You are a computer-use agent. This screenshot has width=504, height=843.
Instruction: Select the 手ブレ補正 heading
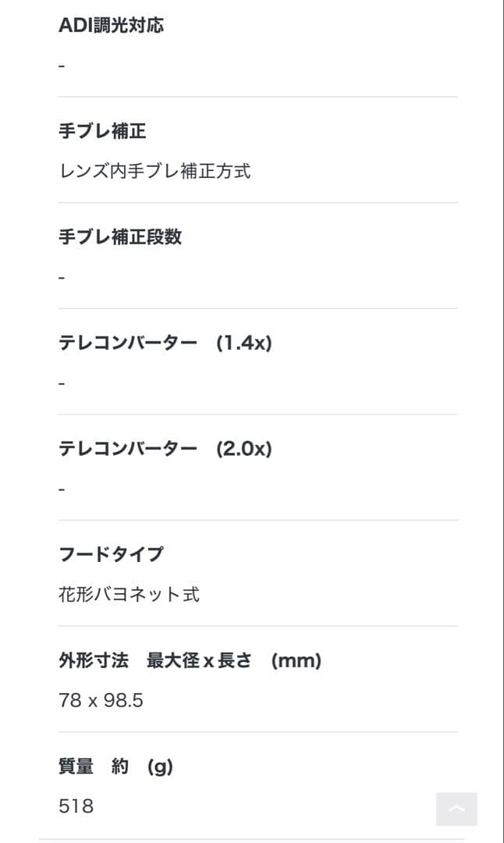point(102,131)
